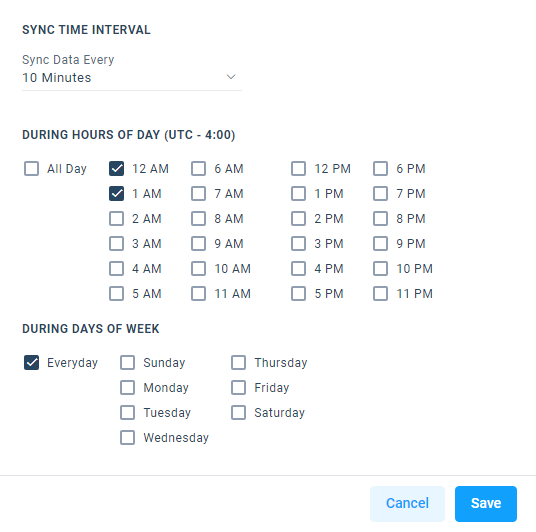Select the 3 AM checkbox
The height and width of the screenshot is (532, 536).
(x=117, y=243)
